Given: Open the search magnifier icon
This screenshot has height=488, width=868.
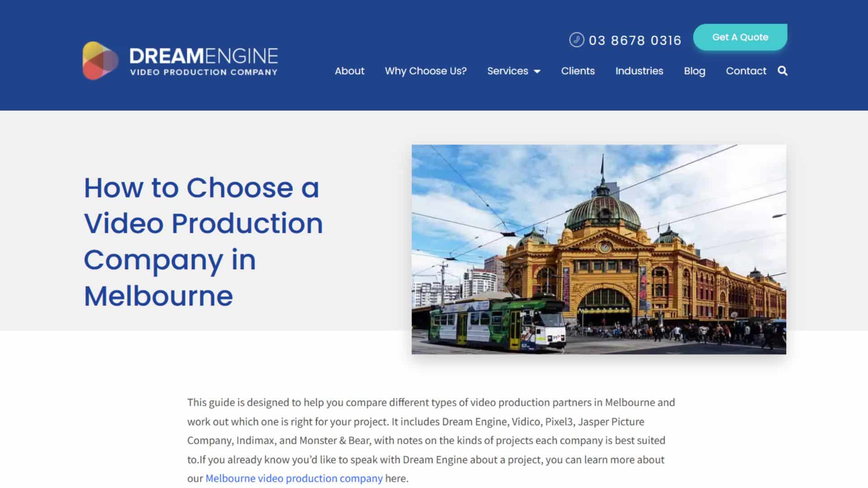Looking at the screenshot, I should 783,71.
